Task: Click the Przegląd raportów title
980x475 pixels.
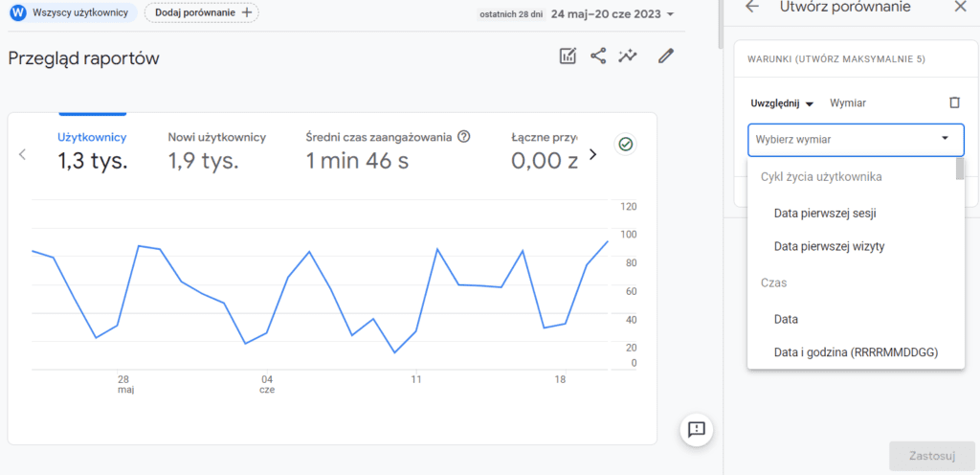Action: [84, 58]
